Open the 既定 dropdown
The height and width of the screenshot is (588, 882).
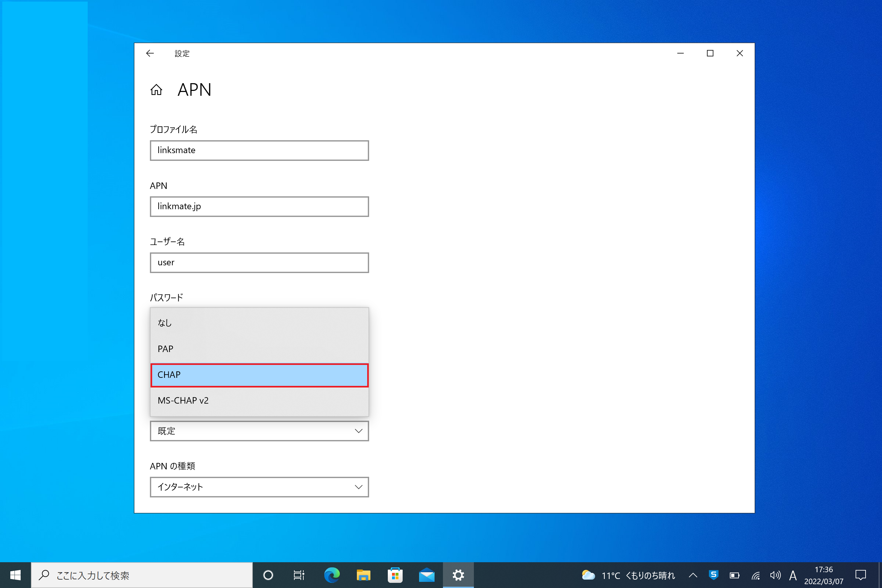pos(260,431)
